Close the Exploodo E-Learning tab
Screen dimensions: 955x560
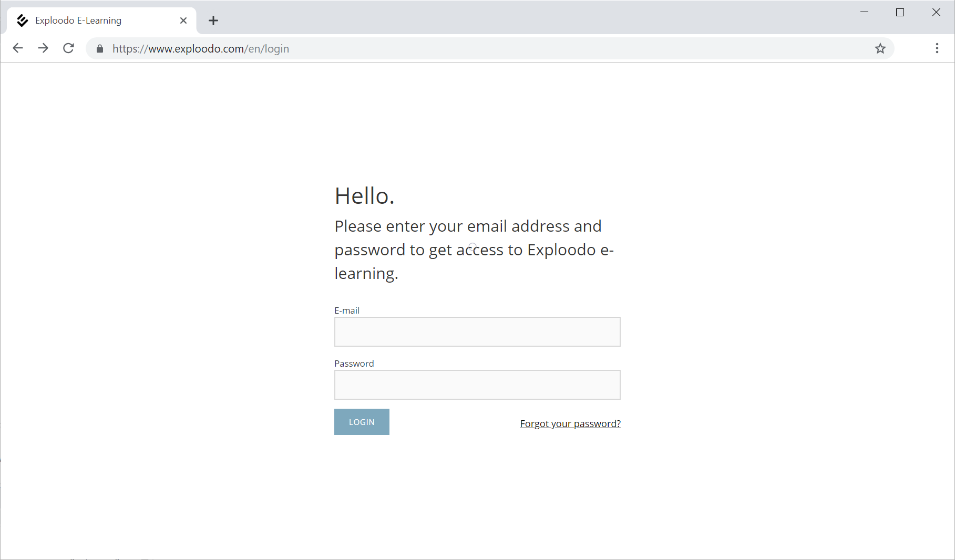pyautogui.click(x=183, y=20)
